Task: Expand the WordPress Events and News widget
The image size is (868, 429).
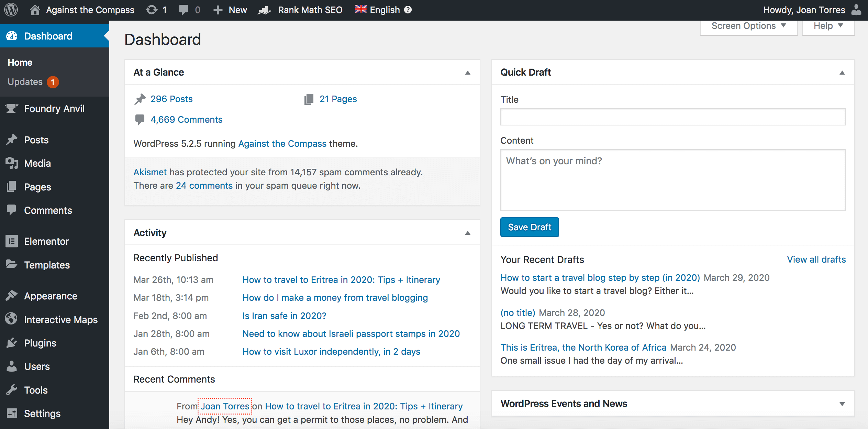Action: 842,404
